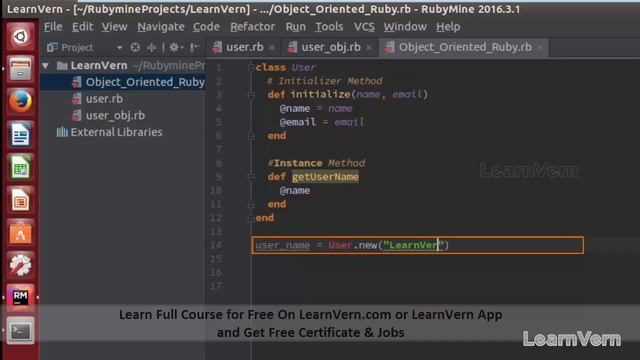
Task: Click fold marker at getUserName's end
Action: [x=251, y=204]
